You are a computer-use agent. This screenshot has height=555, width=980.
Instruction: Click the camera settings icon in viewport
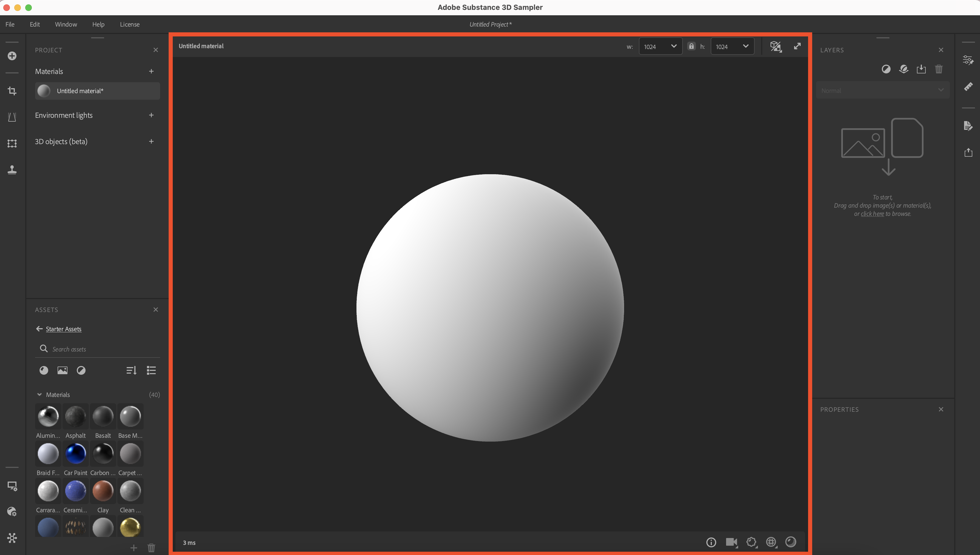coord(731,542)
